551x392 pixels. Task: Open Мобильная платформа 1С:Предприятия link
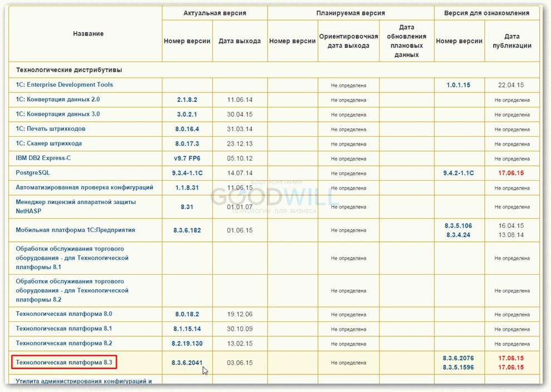[x=76, y=230]
